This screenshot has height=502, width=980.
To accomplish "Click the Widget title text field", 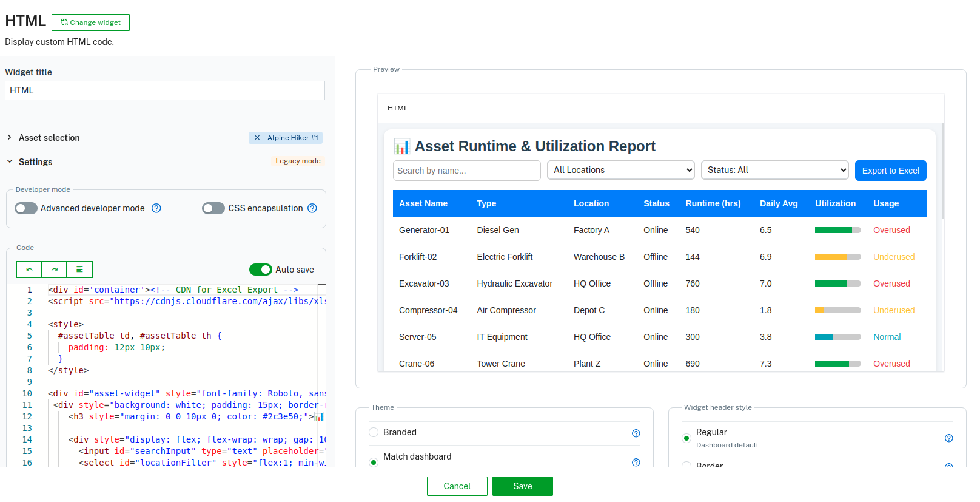I will coord(165,90).
